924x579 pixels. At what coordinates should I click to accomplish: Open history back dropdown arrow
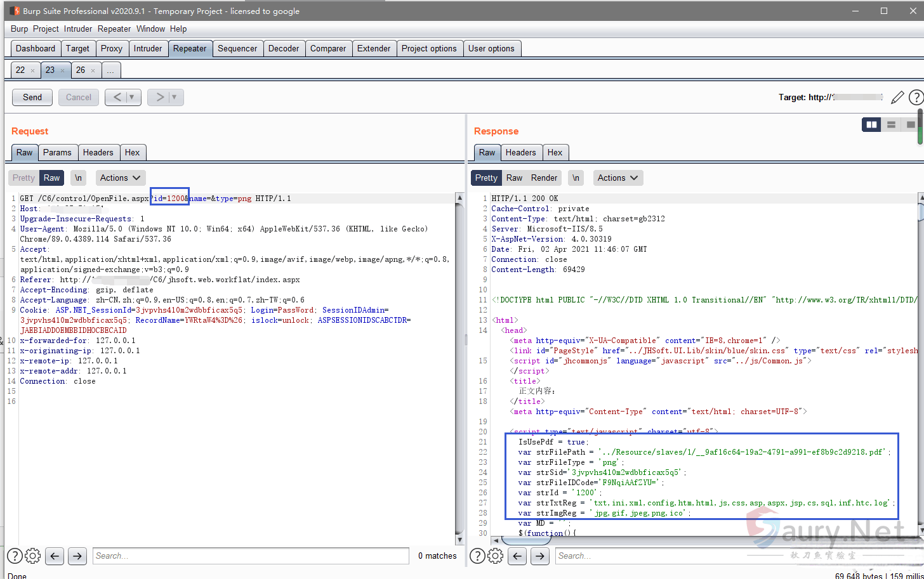[x=131, y=97]
